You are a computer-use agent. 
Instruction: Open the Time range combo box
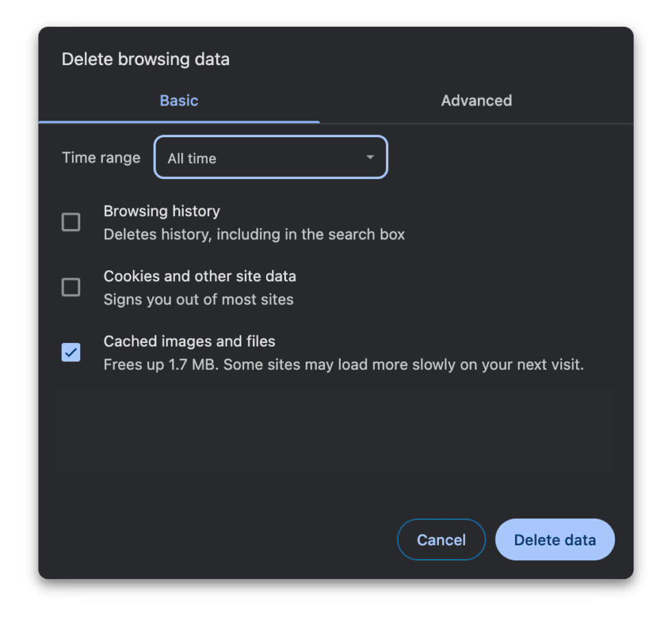click(270, 157)
